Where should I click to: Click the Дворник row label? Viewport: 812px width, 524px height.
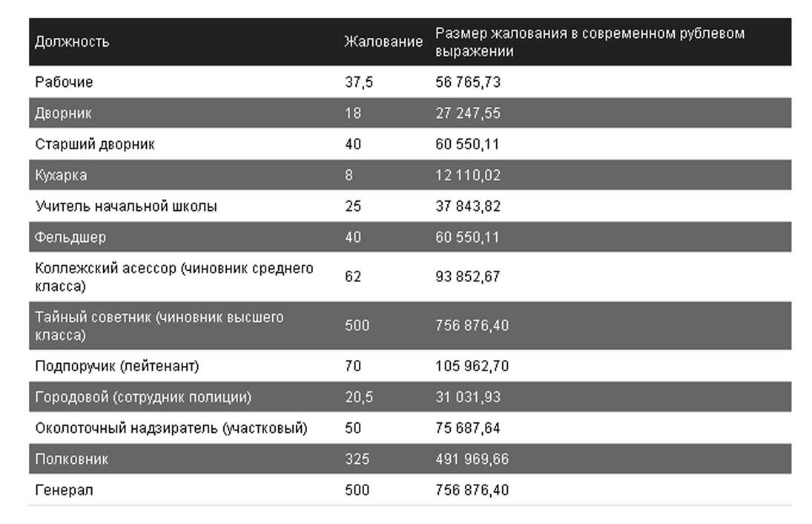point(63,113)
